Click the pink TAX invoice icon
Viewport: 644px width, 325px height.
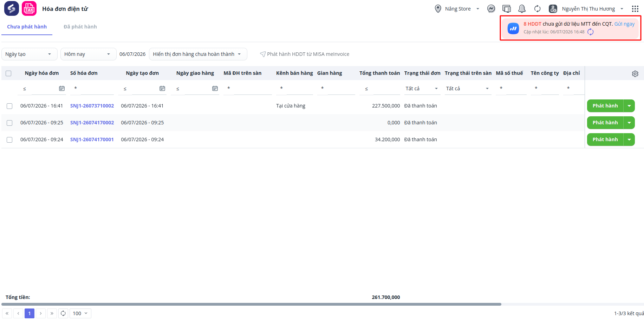(x=29, y=9)
